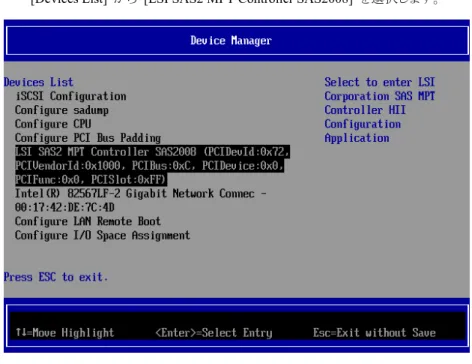Select iSCSI Configuration entry

71,96
